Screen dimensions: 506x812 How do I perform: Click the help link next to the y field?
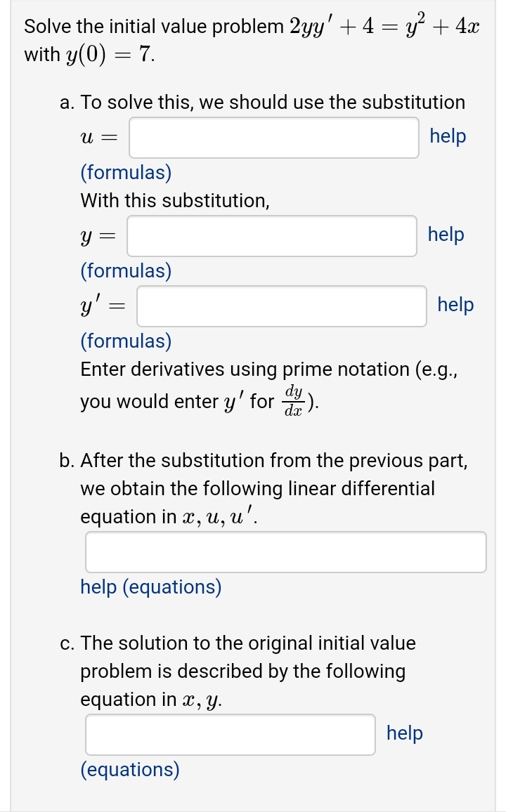click(445, 235)
